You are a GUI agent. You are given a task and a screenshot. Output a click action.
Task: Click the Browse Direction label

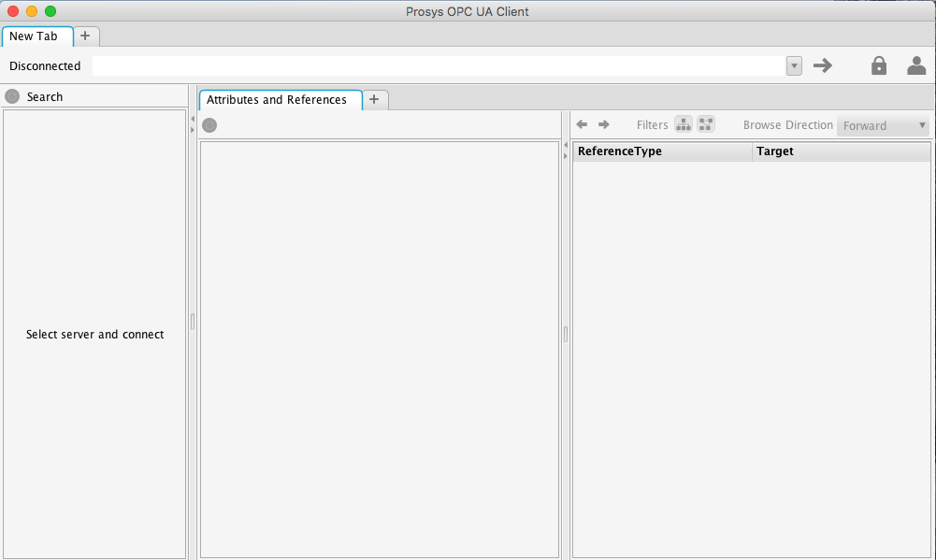pyautogui.click(x=788, y=124)
